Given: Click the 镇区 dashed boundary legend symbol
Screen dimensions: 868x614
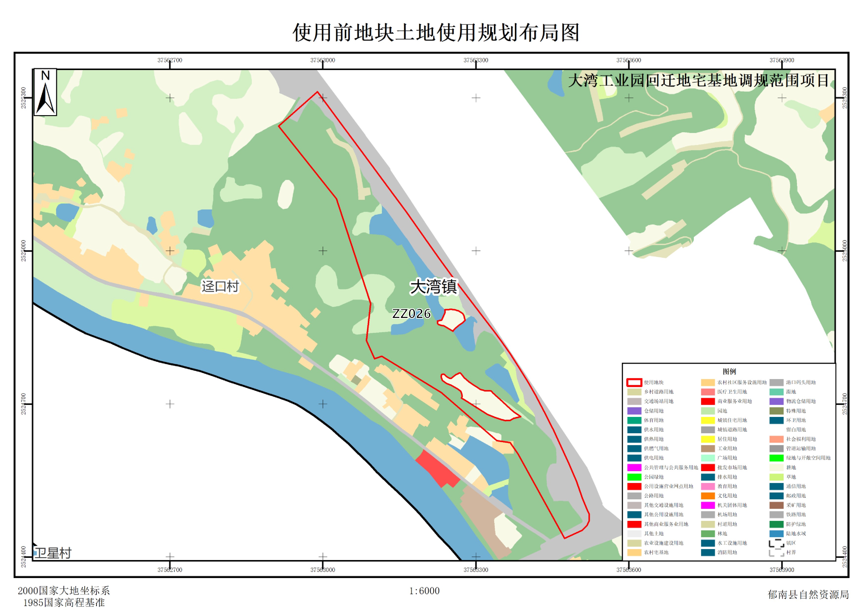Looking at the screenshot, I should coord(776,543).
